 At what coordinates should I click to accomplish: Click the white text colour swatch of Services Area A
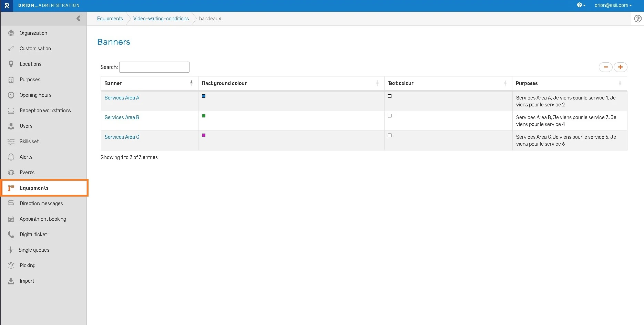click(390, 96)
